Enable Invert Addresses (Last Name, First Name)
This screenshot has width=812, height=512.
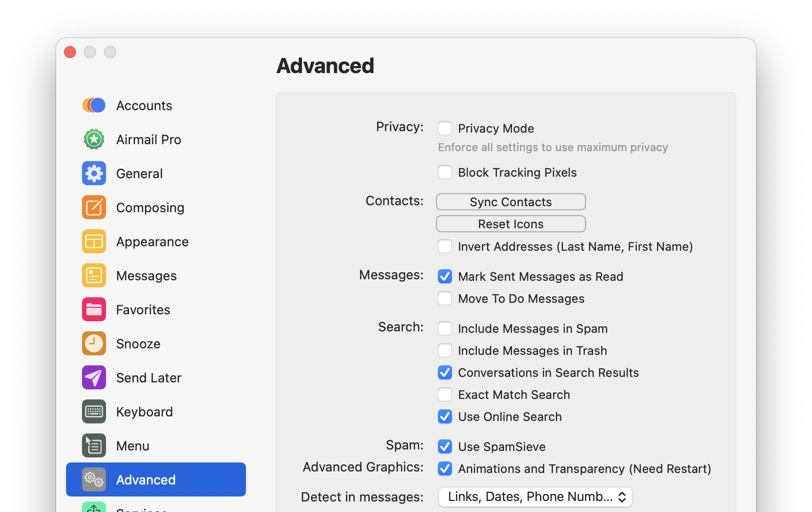(445, 246)
